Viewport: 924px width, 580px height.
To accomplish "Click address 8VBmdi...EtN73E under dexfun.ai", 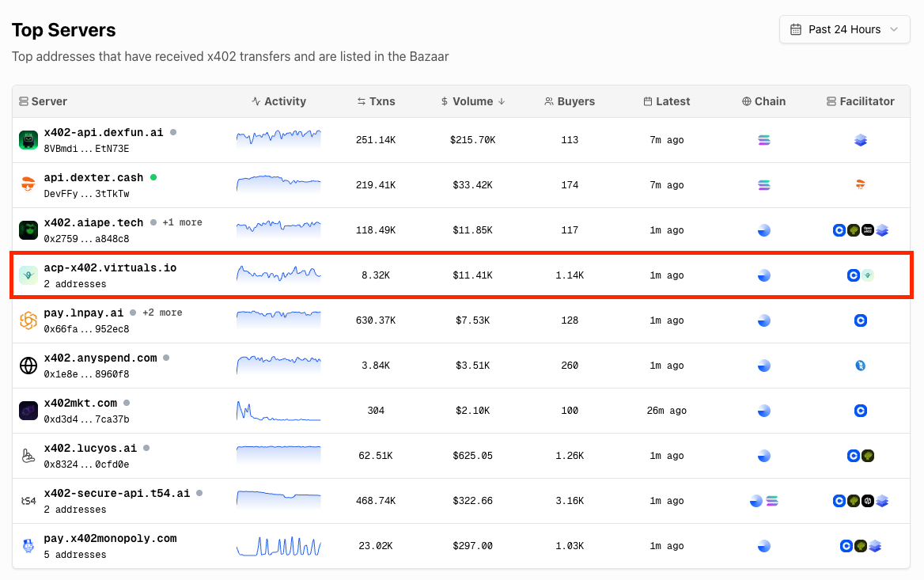I will point(87,149).
